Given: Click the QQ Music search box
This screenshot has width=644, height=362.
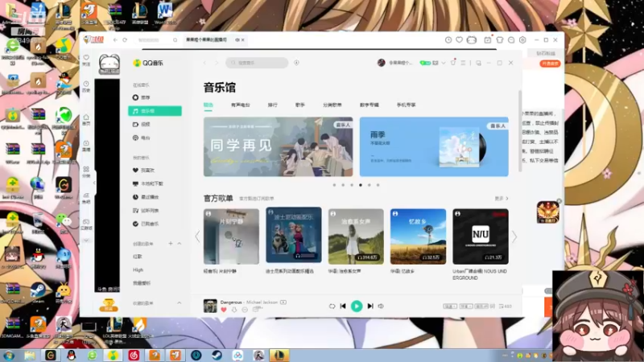Looking at the screenshot, I should (x=257, y=63).
